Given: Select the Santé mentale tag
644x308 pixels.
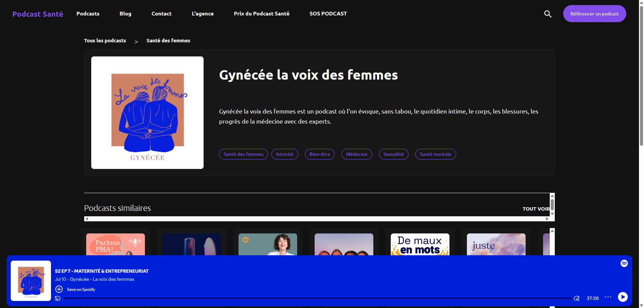Looking at the screenshot, I should [435, 154].
